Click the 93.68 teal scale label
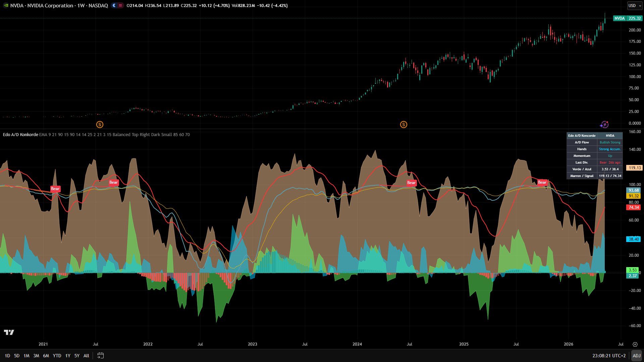This screenshot has width=644, height=362. coord(634,190)
